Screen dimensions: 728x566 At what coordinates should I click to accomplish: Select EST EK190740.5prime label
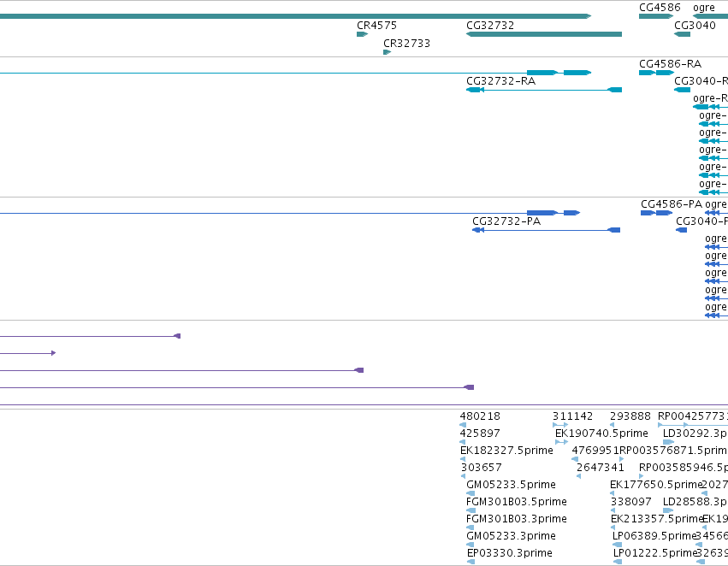tap(601, 433)
